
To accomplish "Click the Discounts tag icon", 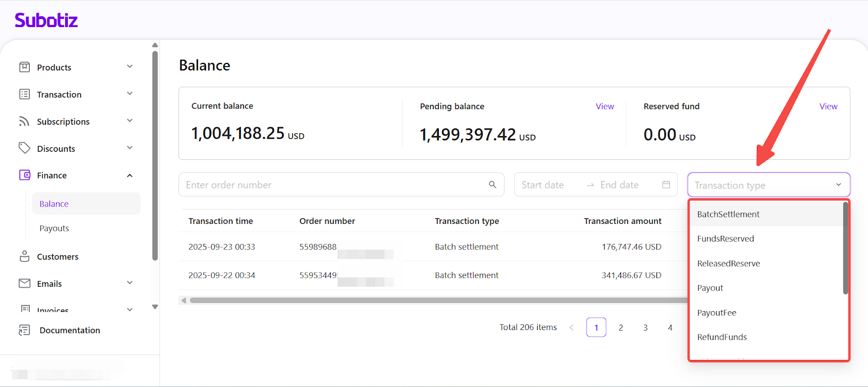I will point(24,148).
